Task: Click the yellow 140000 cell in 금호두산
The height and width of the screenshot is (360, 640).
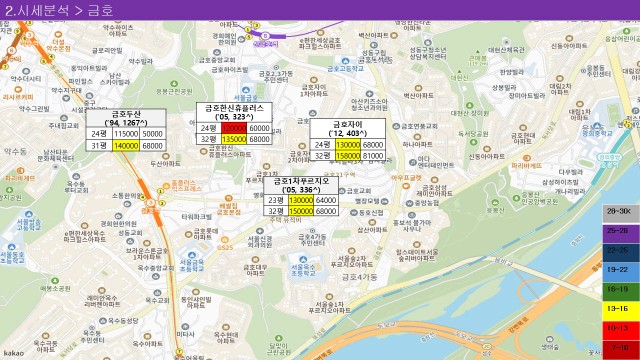Action: [x=126, y=146]
